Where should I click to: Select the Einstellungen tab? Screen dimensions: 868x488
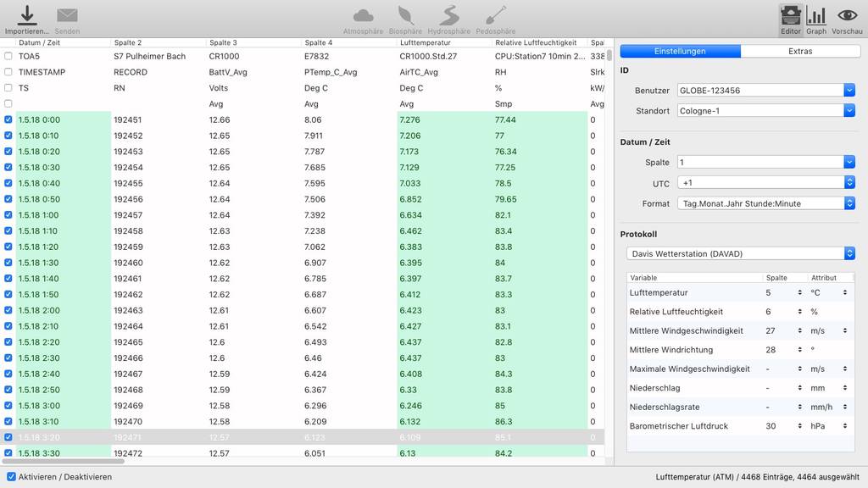point(680,51)
